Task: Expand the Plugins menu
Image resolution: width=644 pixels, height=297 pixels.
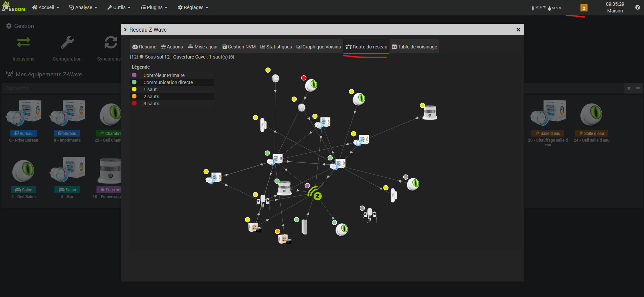Action: tap(154, 7)
